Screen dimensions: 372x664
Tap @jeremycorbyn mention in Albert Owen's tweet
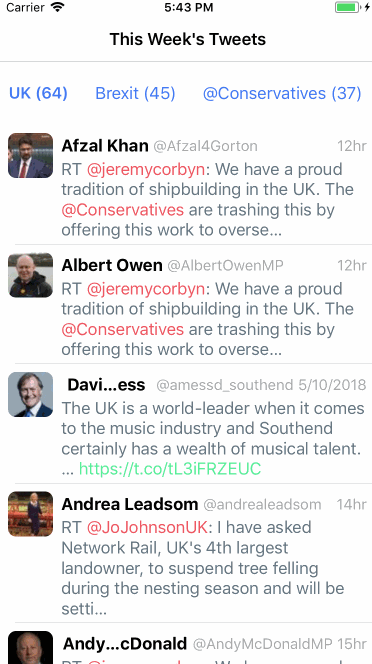click(146, 289)
